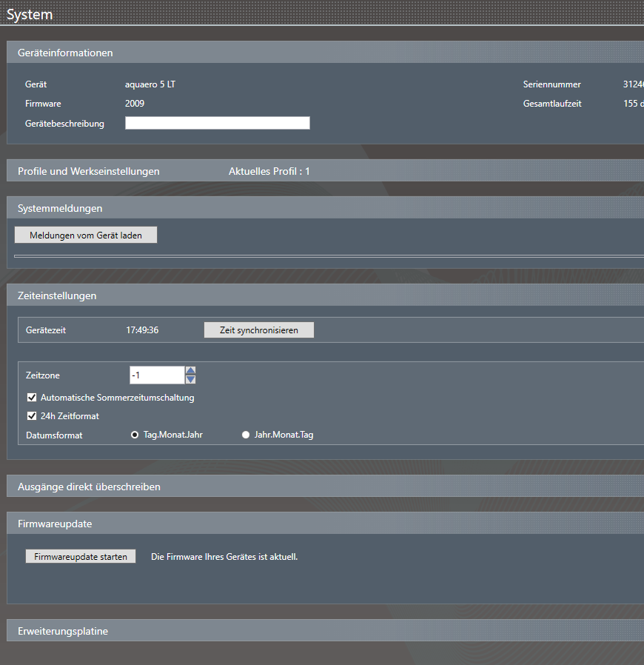
Task: Select Tag.Monat.Jahr date format
Action: coord(135,435)
